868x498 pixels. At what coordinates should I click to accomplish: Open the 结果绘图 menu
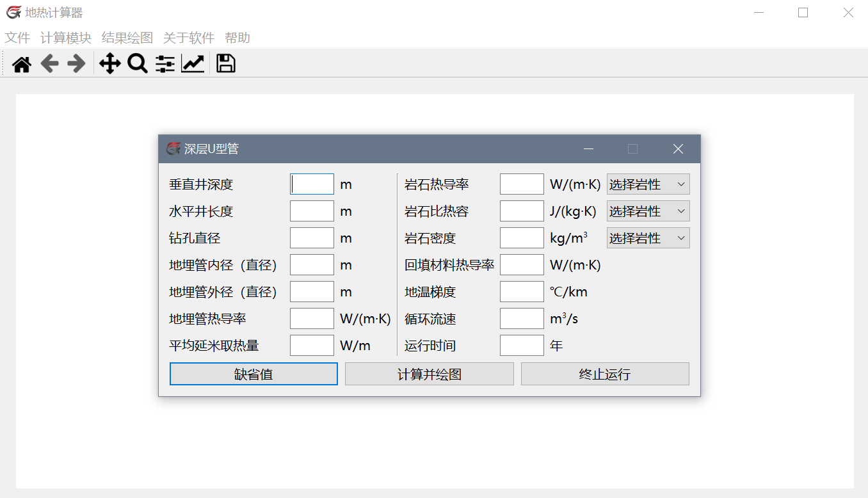[127, 38]
